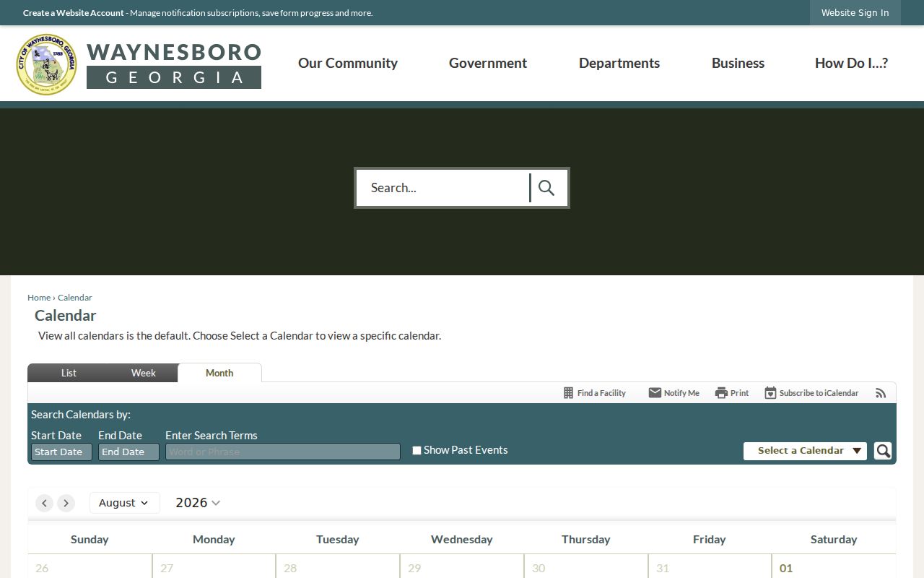Click the Notify Me link text
Screen dimensions: 924x578
coord(681,393)
